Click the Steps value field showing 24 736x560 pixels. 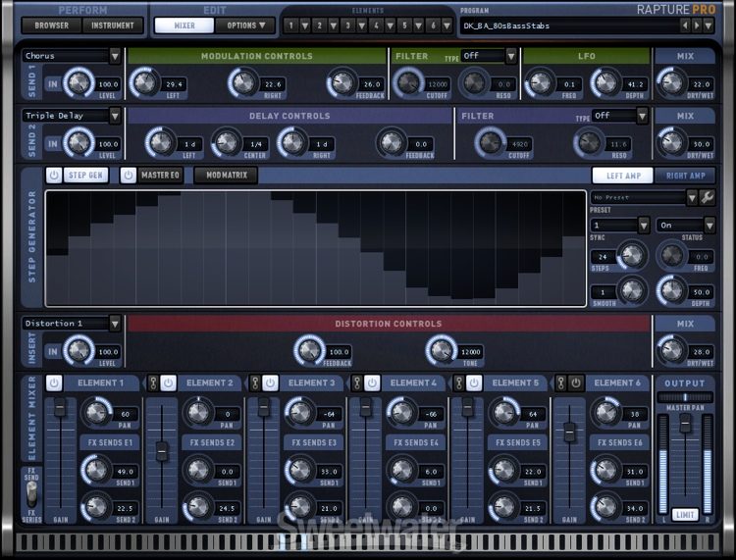click(x=603, y=257)
